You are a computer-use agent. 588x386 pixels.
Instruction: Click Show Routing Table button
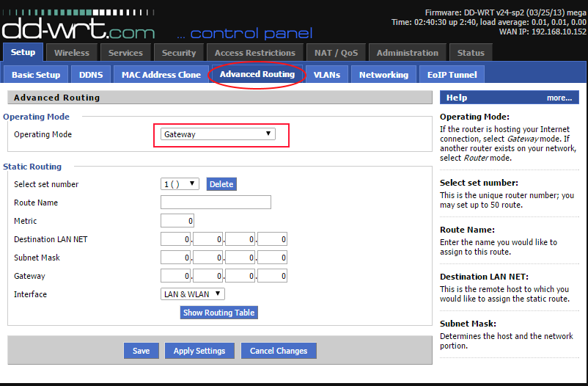(x=218, y=313)
